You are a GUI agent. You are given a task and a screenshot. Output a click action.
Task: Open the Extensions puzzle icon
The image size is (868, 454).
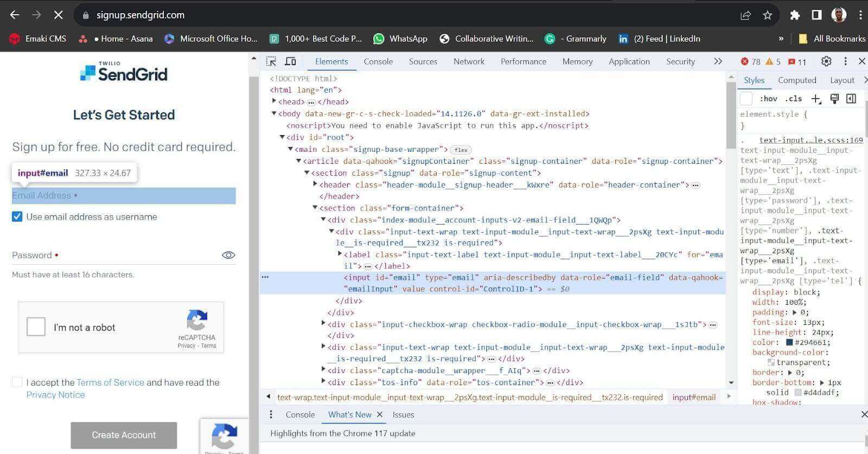[x=795, y=15]
